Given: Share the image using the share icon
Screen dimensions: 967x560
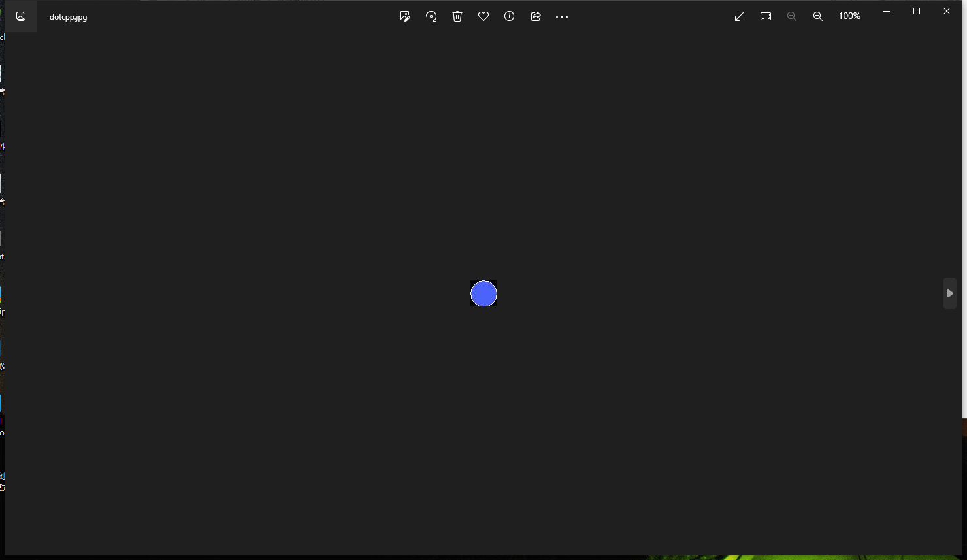Looking at the screenshot, I should (x=536, y=16).
